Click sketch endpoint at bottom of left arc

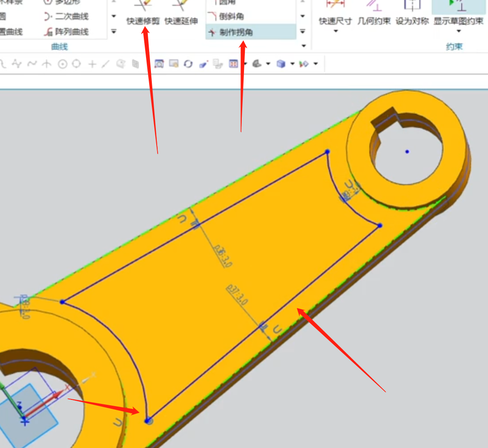tap(147, 420)
